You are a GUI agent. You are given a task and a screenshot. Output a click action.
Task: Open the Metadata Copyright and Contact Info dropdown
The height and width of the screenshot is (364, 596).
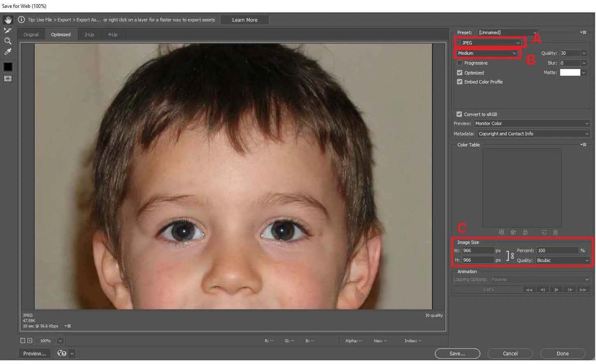click(533, 134)
